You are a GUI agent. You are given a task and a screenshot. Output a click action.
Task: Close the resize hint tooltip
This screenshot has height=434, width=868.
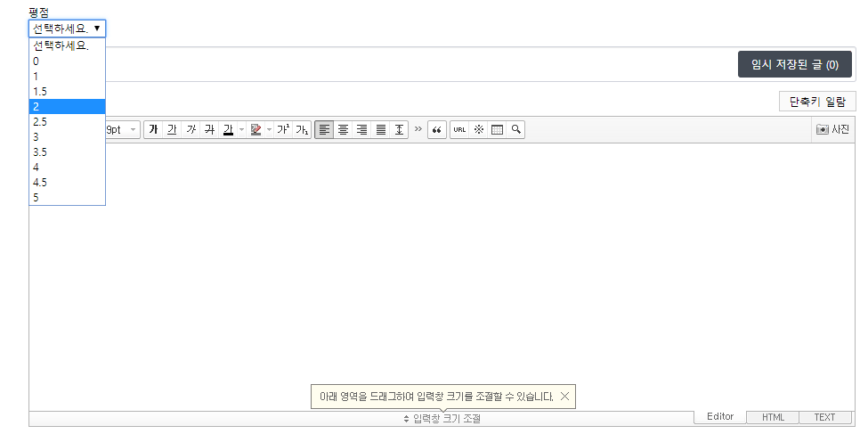click(x=564, y=397)
